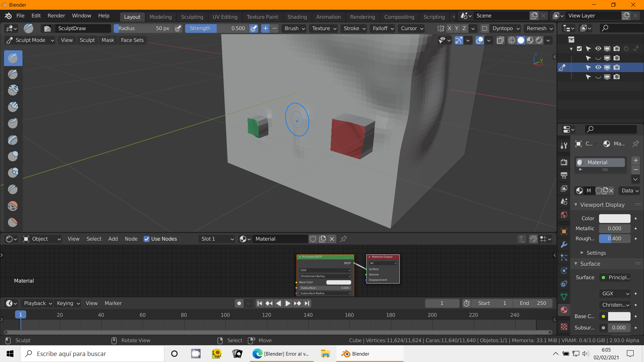Jump to the end frame button
This screenshot has width=644, height=362.
[307, 303]
